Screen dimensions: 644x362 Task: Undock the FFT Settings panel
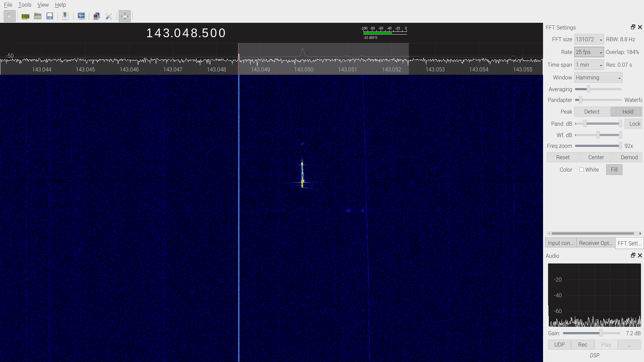(x=633, y=27)
